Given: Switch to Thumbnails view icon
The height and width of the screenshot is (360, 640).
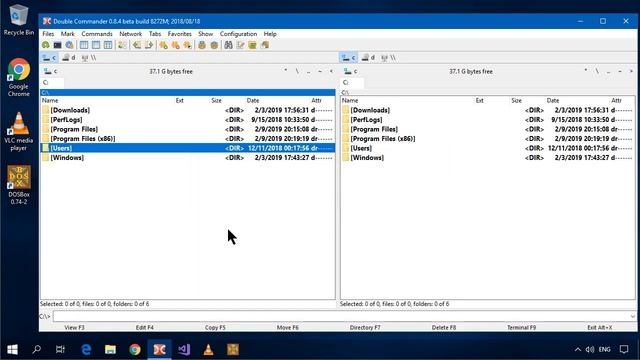Looking at the screenshot, I should pyautogui.click(x=108, y=45).
